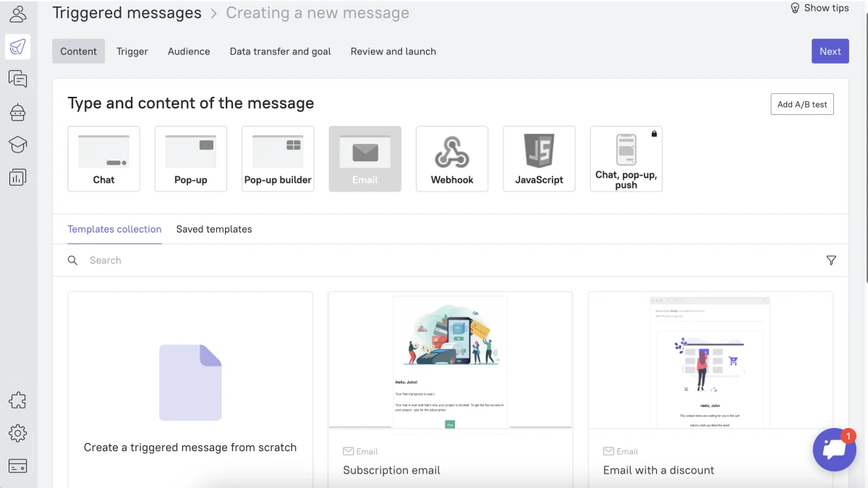This screenshot has height=488, width=868.
Task: Select the Webhook message type
Action: [x=452, y=159]
